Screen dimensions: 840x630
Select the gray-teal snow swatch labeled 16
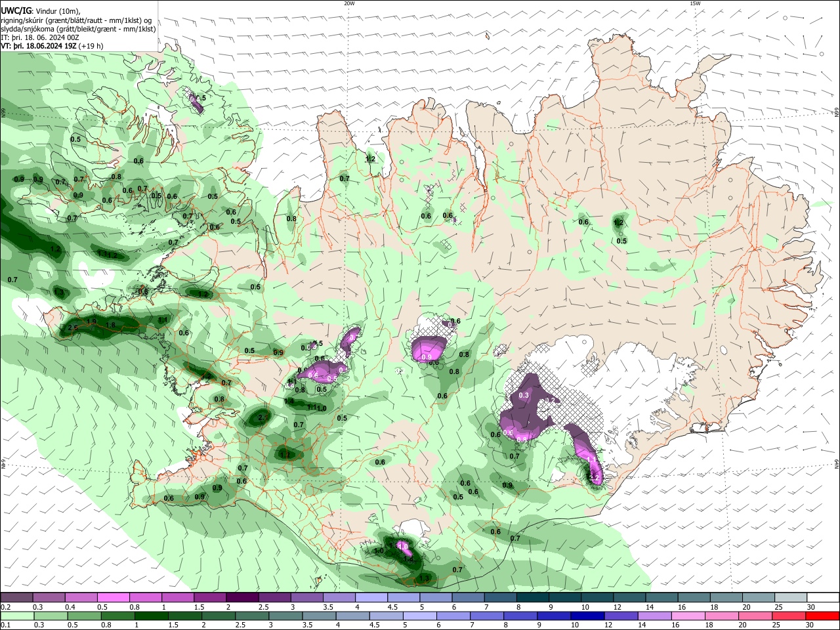pyautogui.click(x=694, y=598)
